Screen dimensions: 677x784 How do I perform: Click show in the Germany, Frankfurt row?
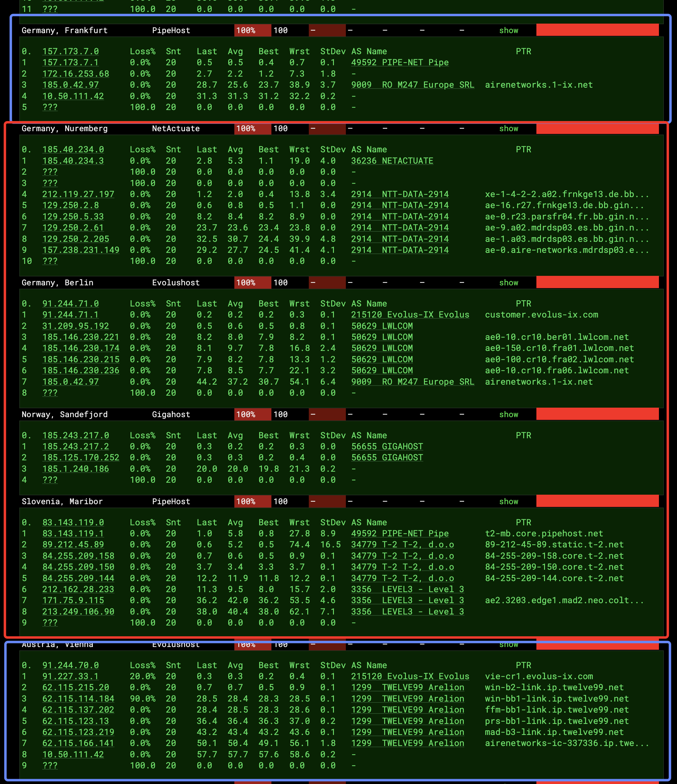pyautogui.click(x=508, y=30)
